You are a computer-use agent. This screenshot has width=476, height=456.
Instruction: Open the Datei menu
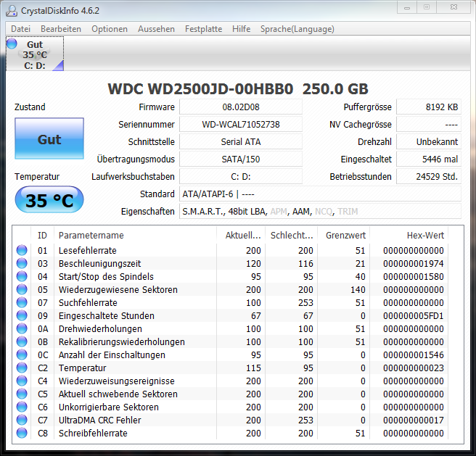tap(20, 29)
